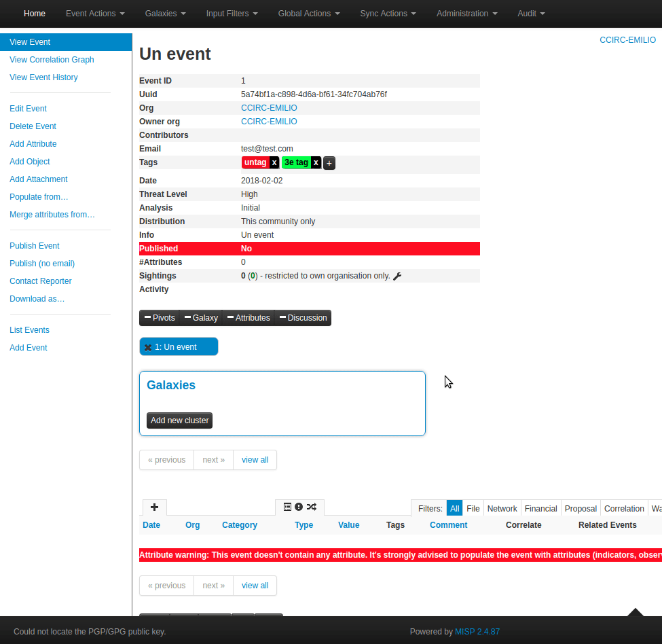Screen dimensions: 662x644
Task: Enable the Proposal filter
Action: tap(581, 507)
